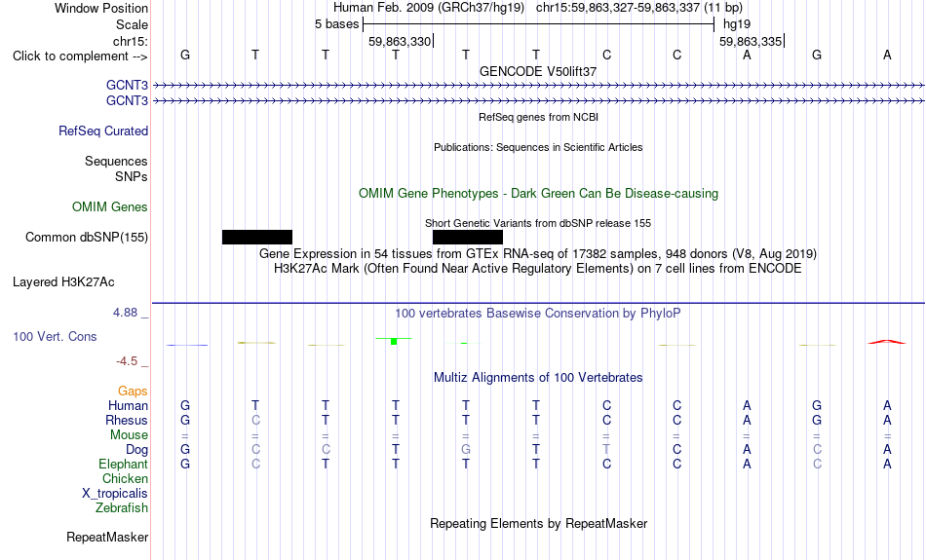Open the RefSeq Curated track label
Viewport: 926px width, 560px height.
coord(103,131)
